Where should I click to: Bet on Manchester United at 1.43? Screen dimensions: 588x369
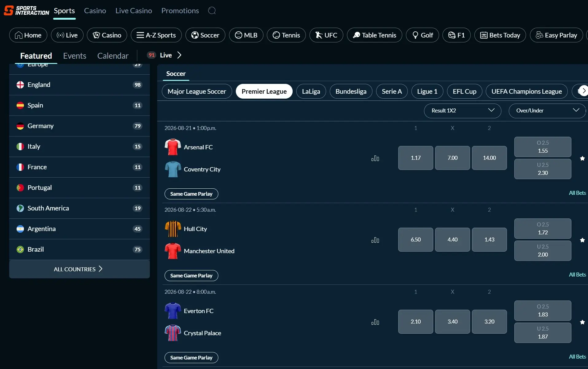tap(489, 240)
